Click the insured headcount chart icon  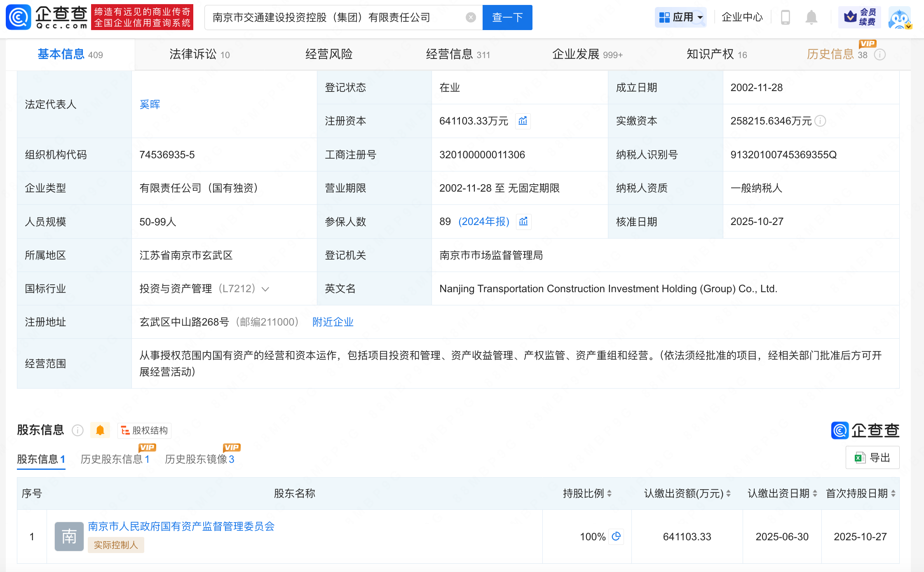point(523,222)
